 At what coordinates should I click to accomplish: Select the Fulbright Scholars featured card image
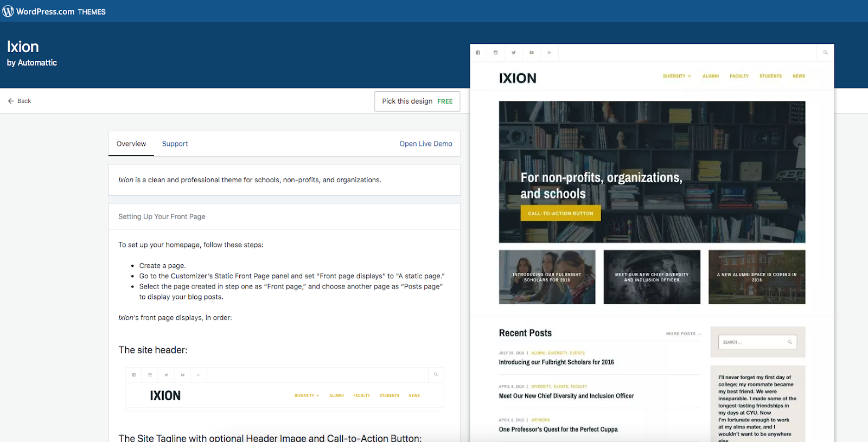coord(547,277)
